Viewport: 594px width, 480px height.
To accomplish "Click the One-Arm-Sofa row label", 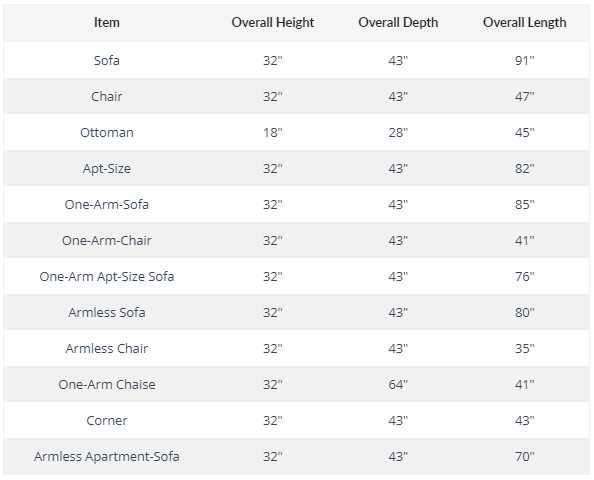I will (x=107, y=204).
